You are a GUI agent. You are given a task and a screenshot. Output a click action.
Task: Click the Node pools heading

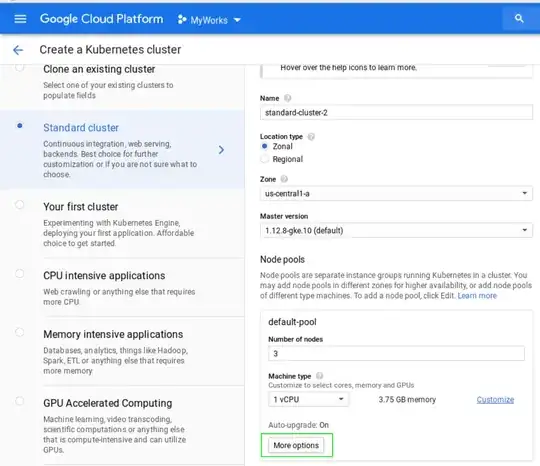click(282, 259)
